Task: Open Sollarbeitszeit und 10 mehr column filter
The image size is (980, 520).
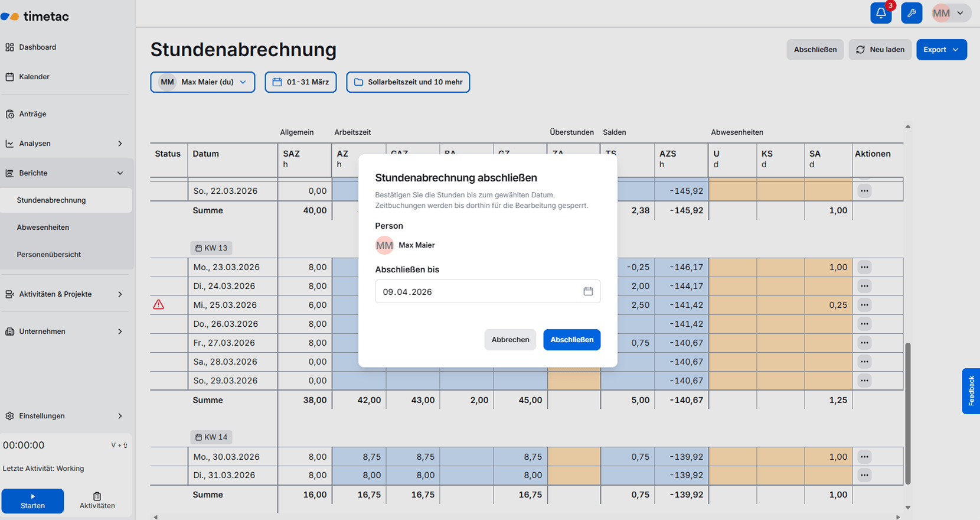Action: pos(408,82)
